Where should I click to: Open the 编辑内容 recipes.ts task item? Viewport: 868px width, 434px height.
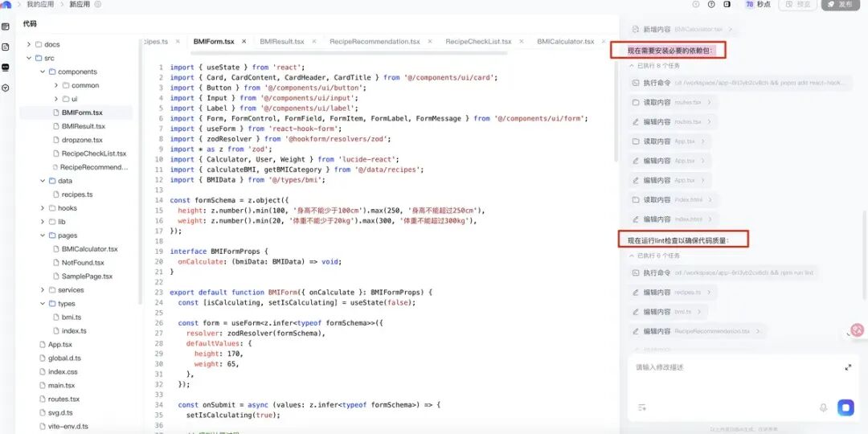pos(672,293)
